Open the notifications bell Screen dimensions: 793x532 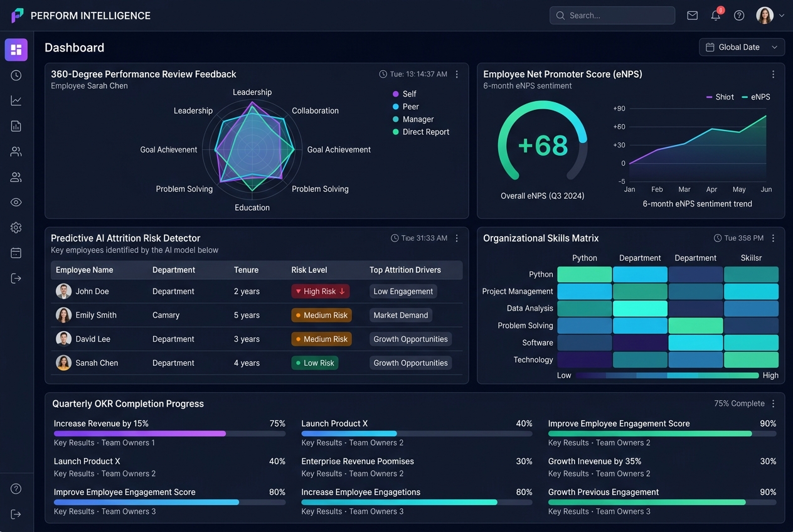point(716,16)
